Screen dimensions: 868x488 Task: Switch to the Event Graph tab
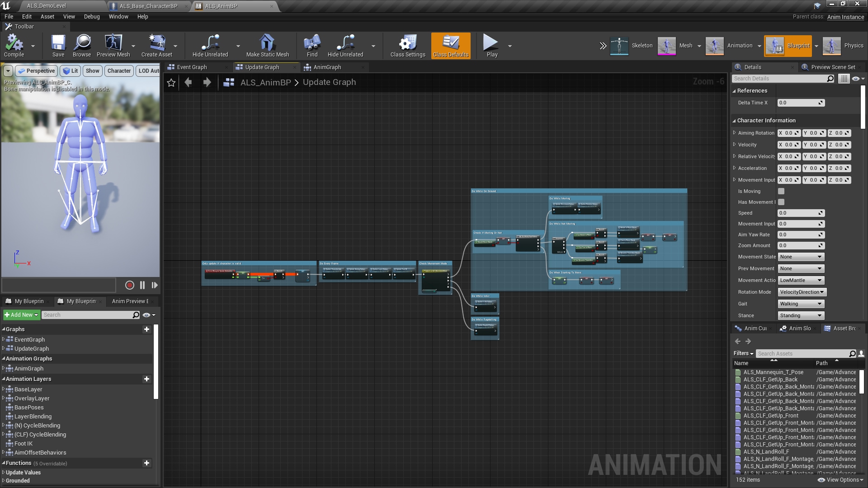192,67
